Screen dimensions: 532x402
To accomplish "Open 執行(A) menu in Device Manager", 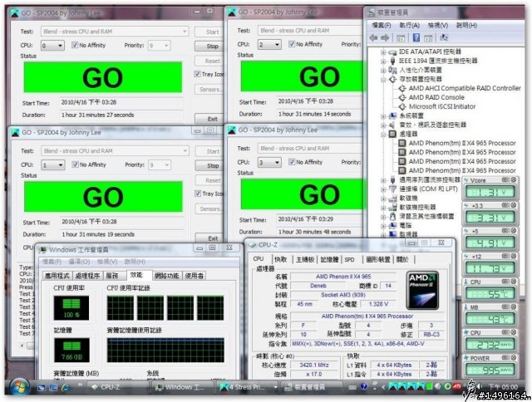I will click(x=410, y=25).
